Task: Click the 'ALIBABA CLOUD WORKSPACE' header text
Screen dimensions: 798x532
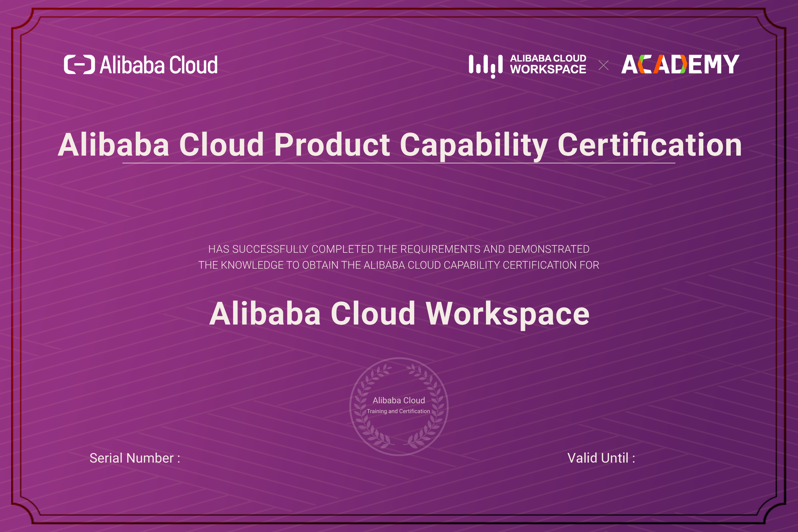Action: [x=548, y=64]
